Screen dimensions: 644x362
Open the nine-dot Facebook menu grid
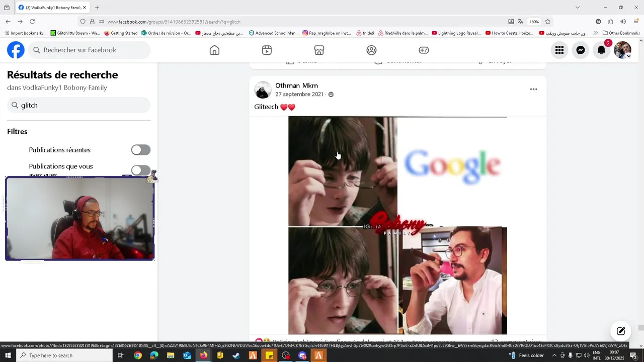(559, 50)
